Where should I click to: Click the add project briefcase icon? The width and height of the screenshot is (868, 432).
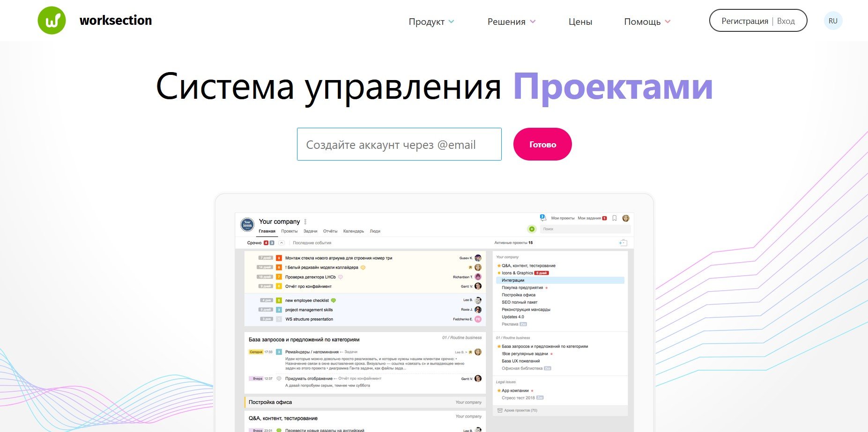pos(623,242)
